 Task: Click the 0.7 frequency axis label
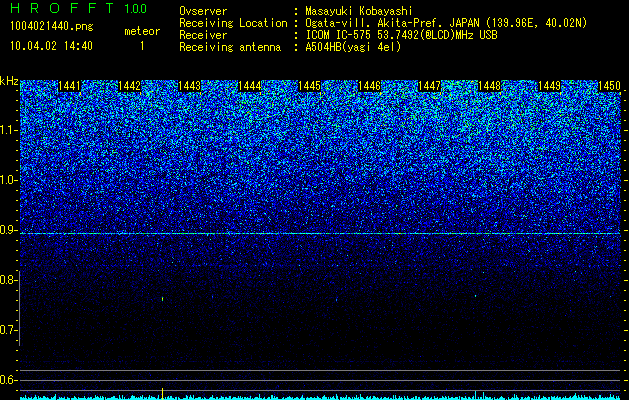(x=7, y=330)
